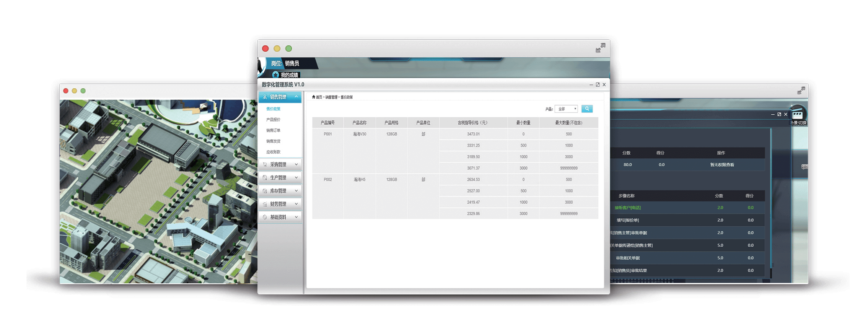Viewport: 868px width, 325px height.
Task: Expand the 财务管理 section chevron
Action: click(x=296, y=204)
